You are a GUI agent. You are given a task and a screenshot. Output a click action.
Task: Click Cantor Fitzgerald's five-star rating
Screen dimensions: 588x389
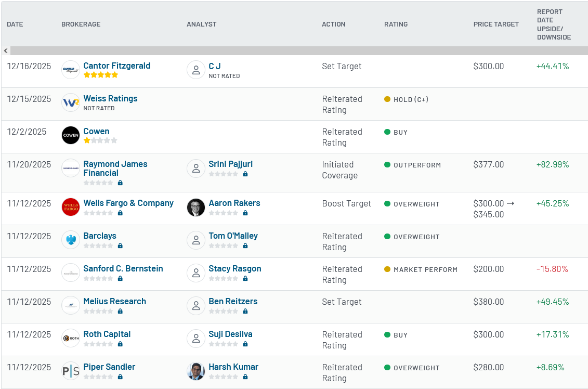point(100,75)
